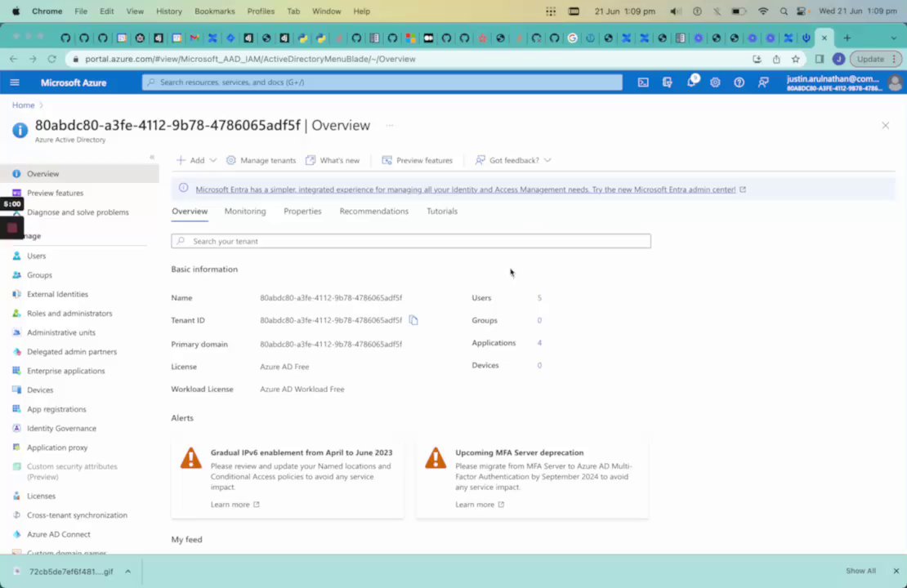907x588 pixels.
Task: Switch to the Properties tab
Action: point(302,211)
